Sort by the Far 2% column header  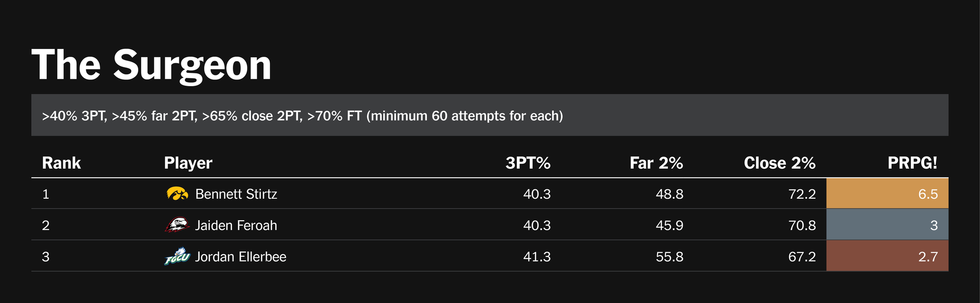656,163
